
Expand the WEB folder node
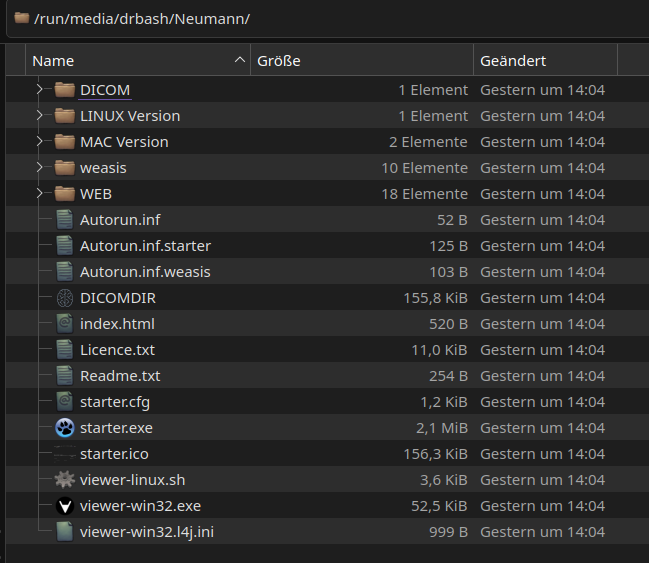click(40, 194)
